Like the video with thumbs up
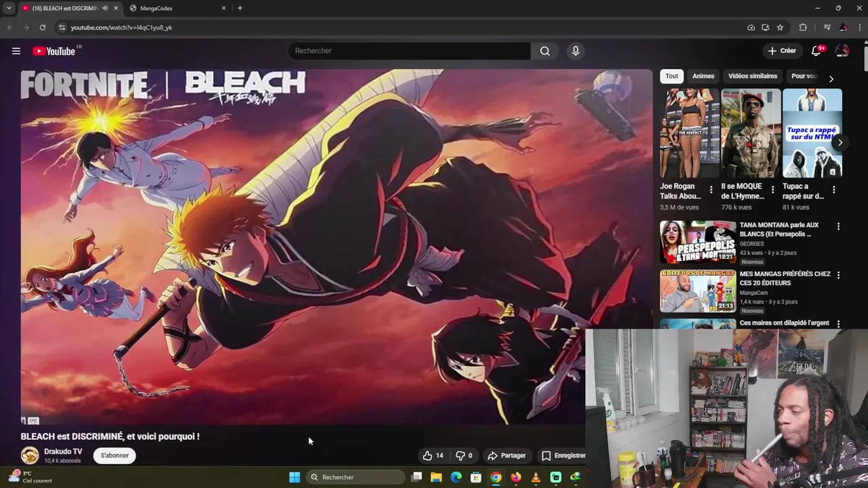 click(x=433, y=455)
